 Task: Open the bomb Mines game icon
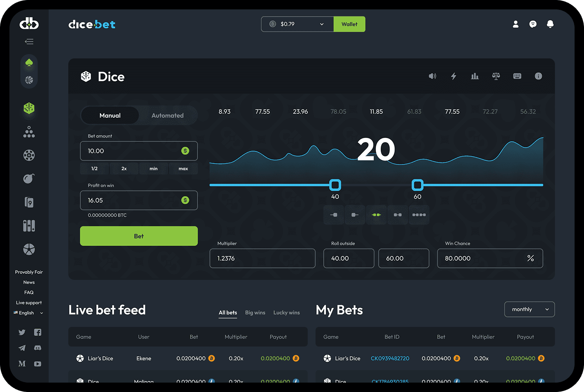point(29,179)
